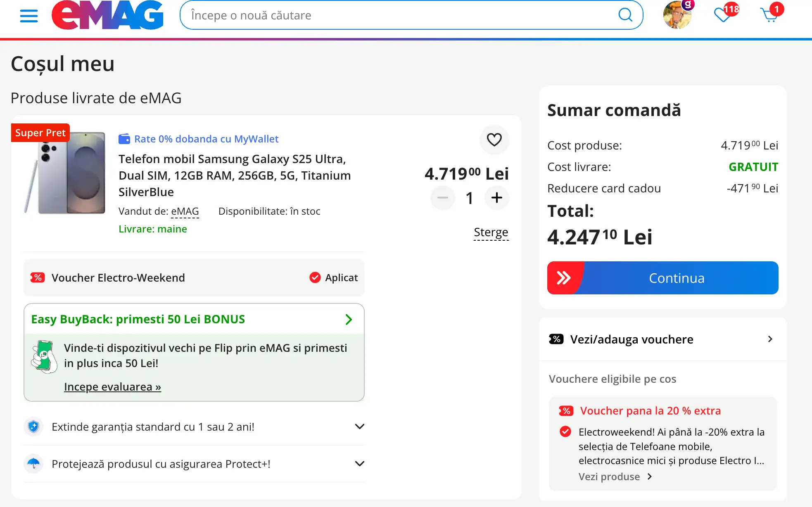Click the total 4.247,10 Lei amount

point(600,237)
